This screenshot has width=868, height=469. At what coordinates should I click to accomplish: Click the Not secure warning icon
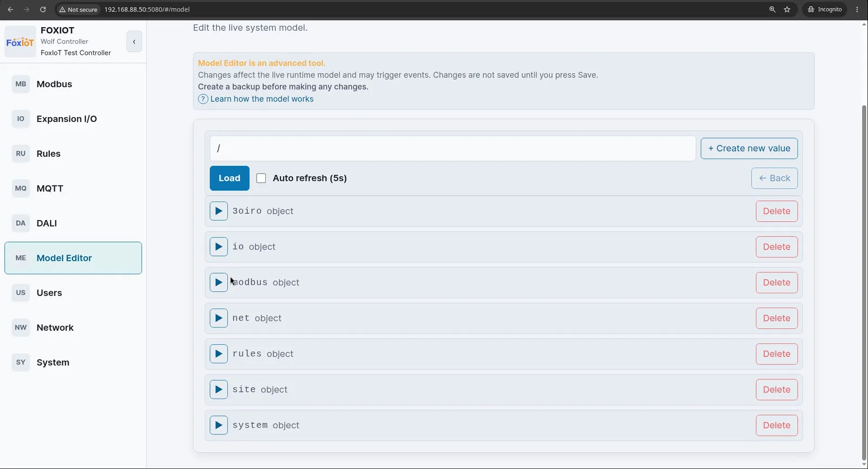62,9
